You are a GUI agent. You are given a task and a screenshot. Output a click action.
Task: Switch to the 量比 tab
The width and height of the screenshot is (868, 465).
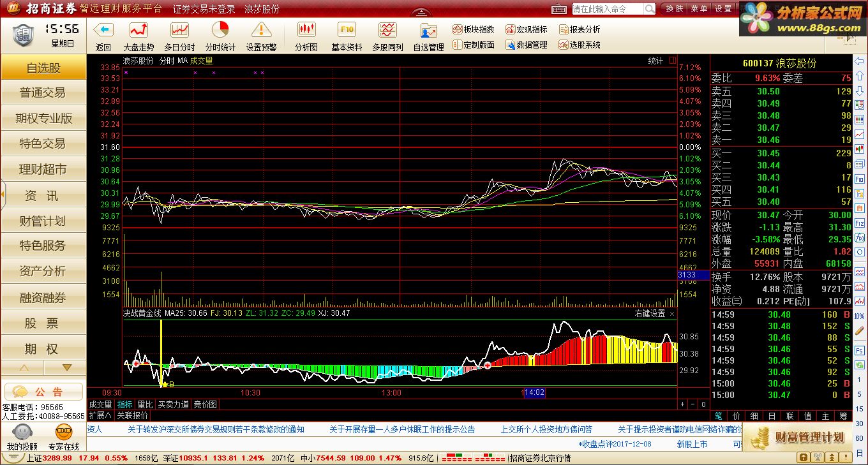pos(145,404)
